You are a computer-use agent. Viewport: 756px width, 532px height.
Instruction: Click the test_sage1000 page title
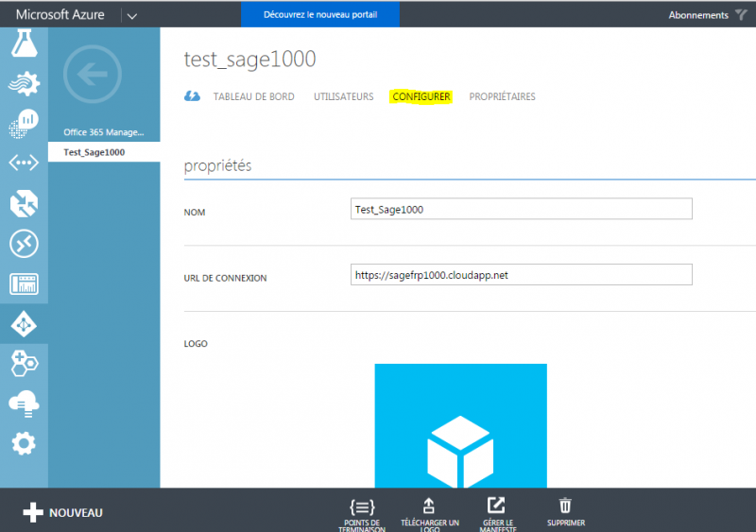pos(249,60)
